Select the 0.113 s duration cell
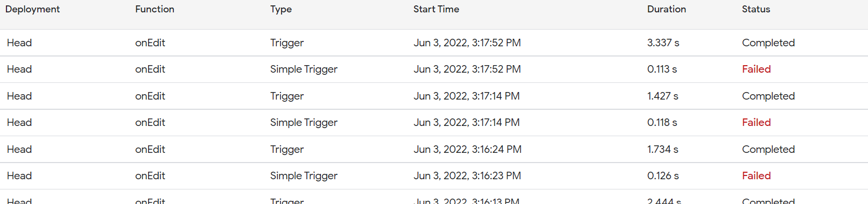 pos(662,69)
